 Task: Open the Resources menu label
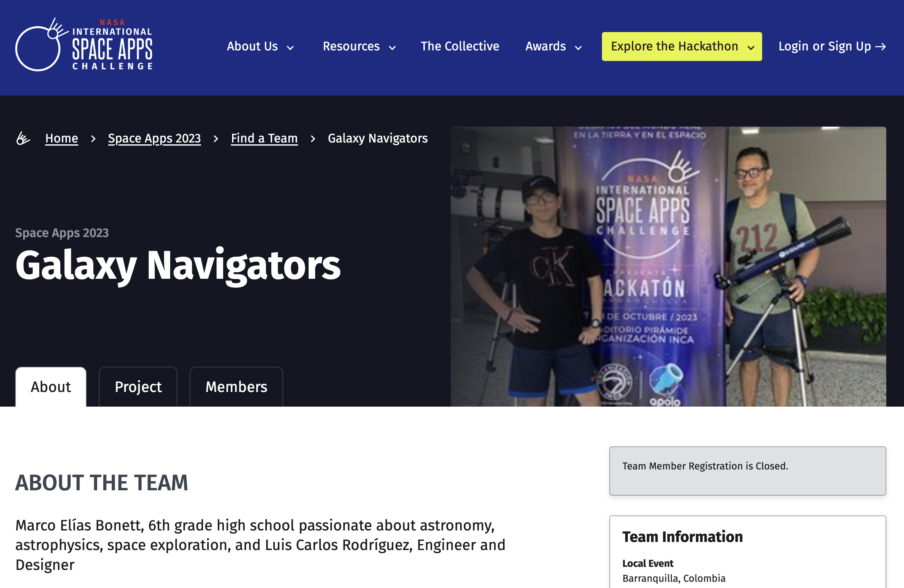(351, 46)
